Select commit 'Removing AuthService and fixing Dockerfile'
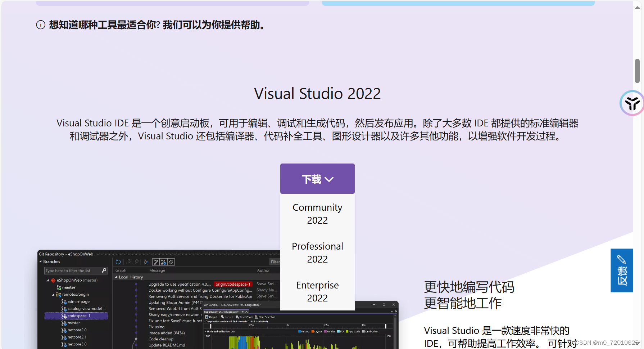The height and width of the screenshot is (349, 644). pos(200,296)
